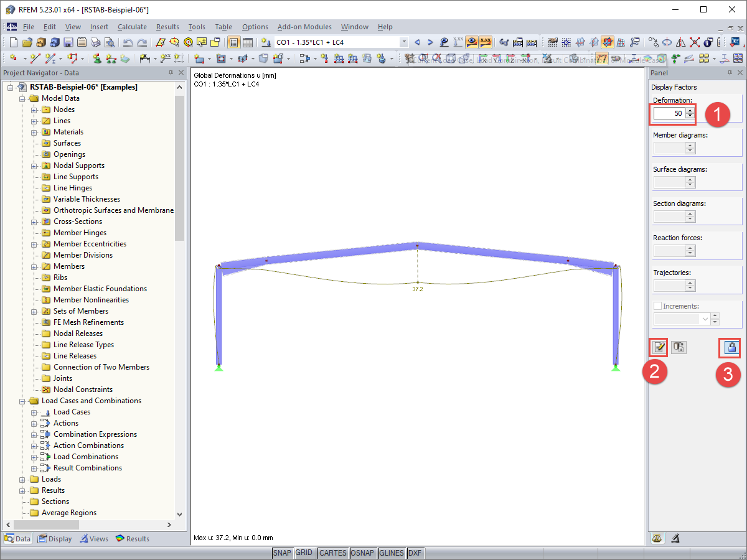Toggle Show Result Values x.xx icon

486,42
